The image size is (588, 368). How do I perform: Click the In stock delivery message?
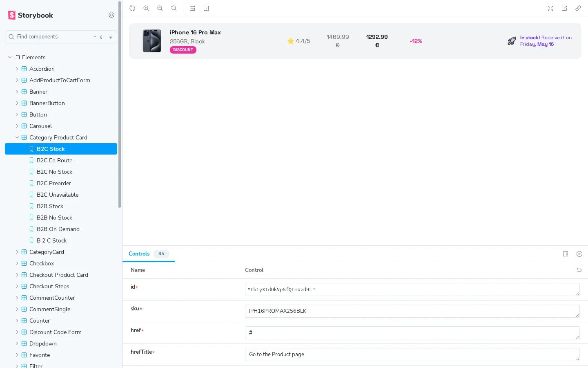546,41
